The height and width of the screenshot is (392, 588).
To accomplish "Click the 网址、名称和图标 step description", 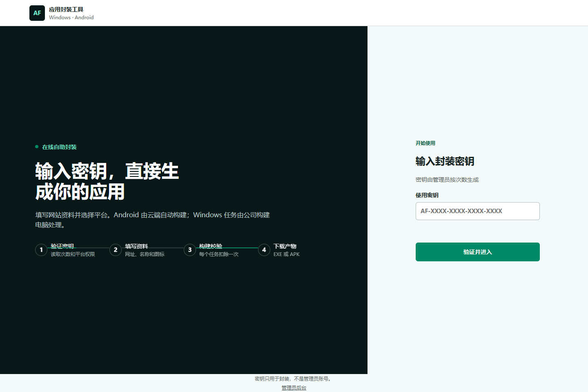I will pos(145,254).
